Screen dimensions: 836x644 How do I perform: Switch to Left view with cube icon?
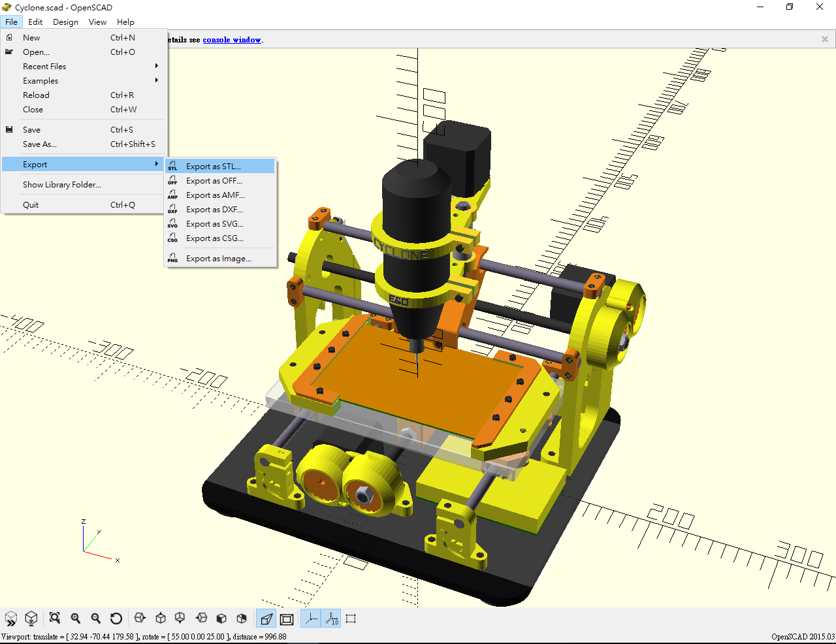tap(201, 619)
